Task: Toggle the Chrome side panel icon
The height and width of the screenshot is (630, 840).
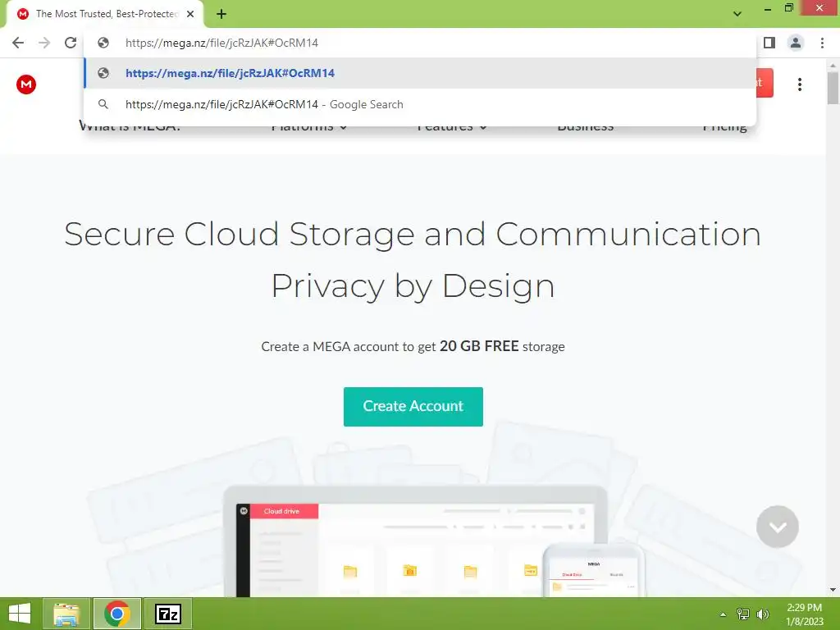Action: click(x=769, y=43)
